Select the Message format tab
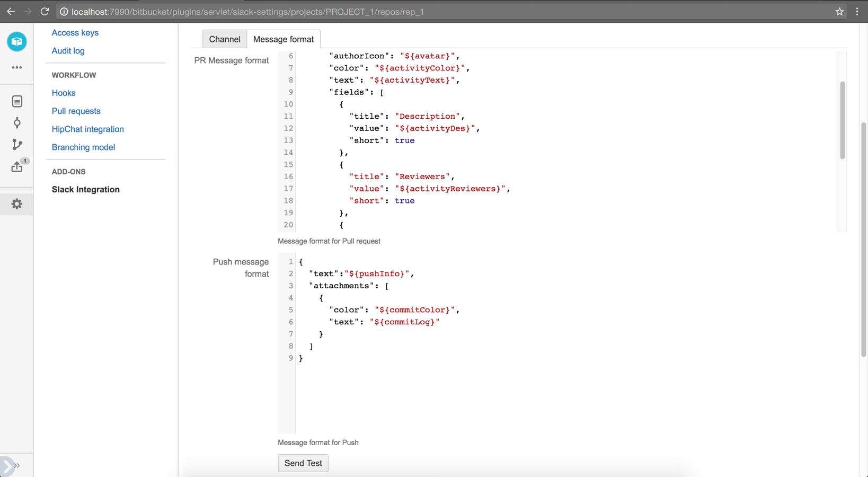Image resolution: width=868 pixels, height=477 pixels. [284, 39]
